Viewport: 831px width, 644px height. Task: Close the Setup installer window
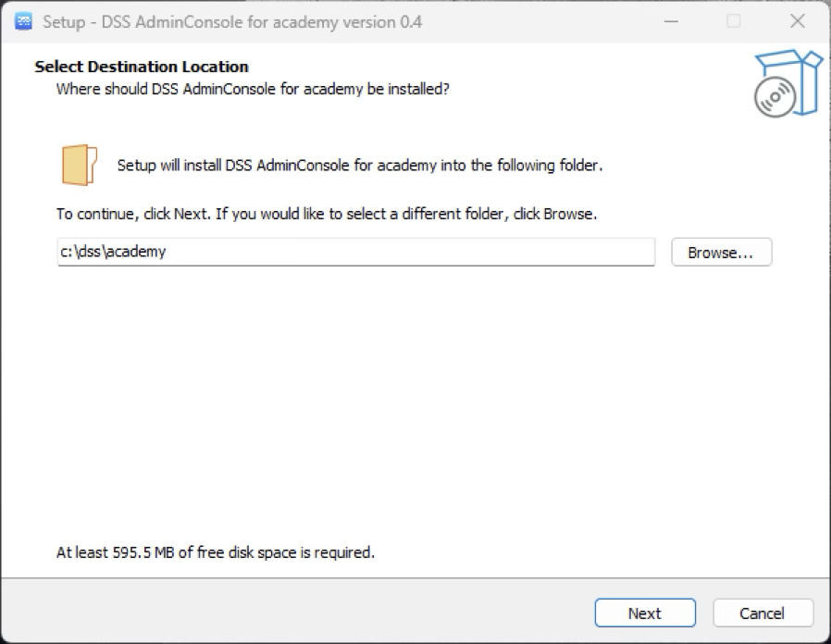(796, 21)
